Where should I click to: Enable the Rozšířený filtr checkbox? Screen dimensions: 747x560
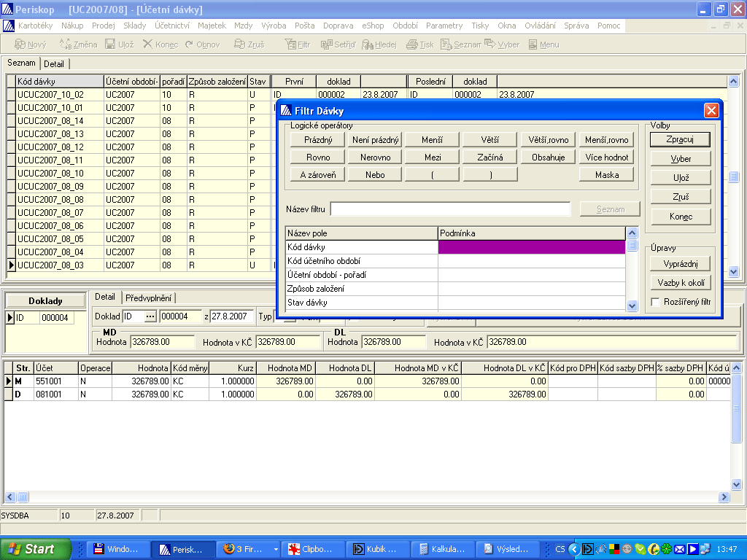click(x=656, y=302)
